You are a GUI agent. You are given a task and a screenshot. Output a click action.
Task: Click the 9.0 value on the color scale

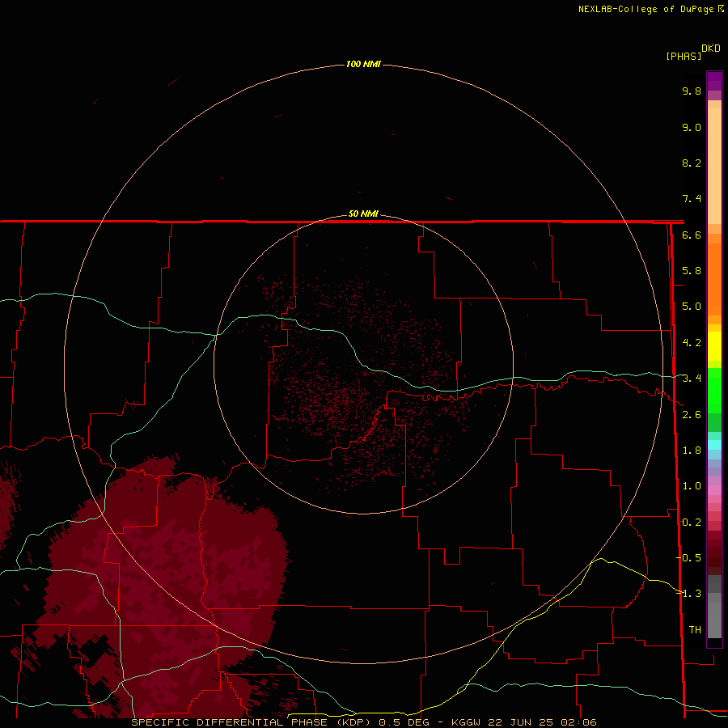coord(692,127)
